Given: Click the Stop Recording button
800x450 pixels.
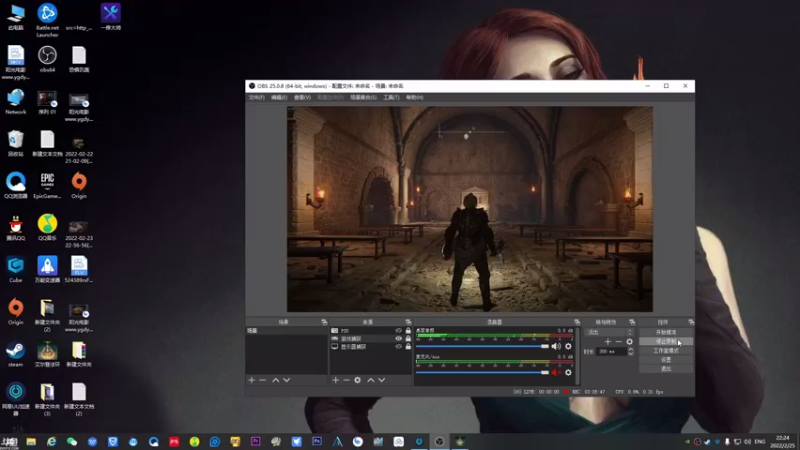Looking at the screenshot, I should [x=666, y=341].
